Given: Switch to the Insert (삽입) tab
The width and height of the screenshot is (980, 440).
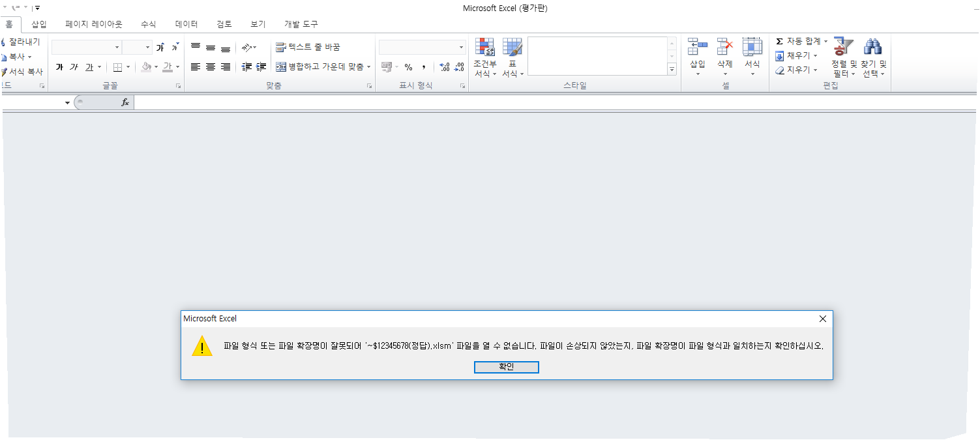Looking at the screenshot, I should coord(39,24).
